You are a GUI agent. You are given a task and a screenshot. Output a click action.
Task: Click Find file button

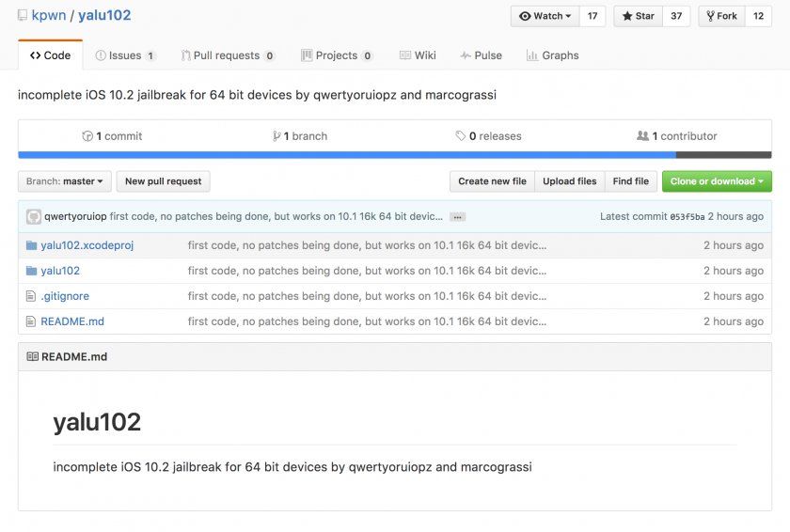[x=631, y=181]
